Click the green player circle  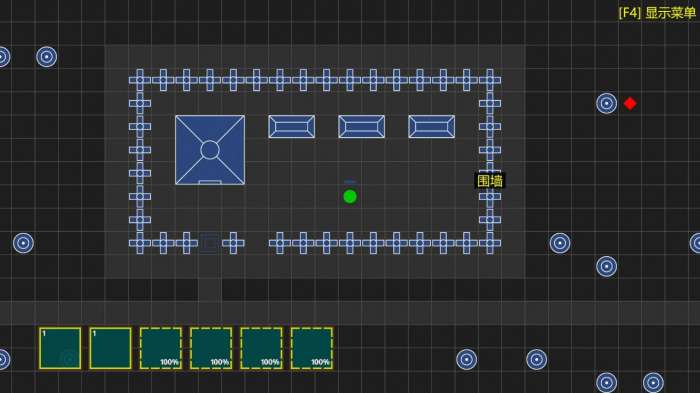(x=350, y=196)
